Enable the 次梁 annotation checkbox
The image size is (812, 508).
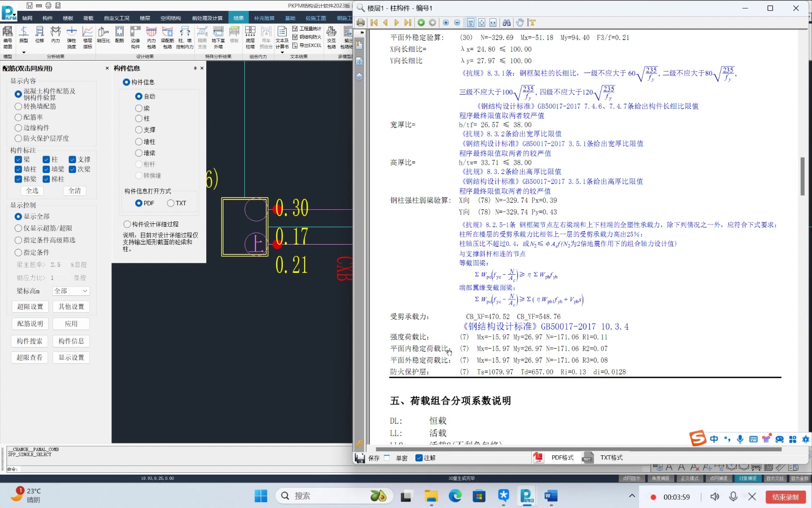tap(73, 169)
